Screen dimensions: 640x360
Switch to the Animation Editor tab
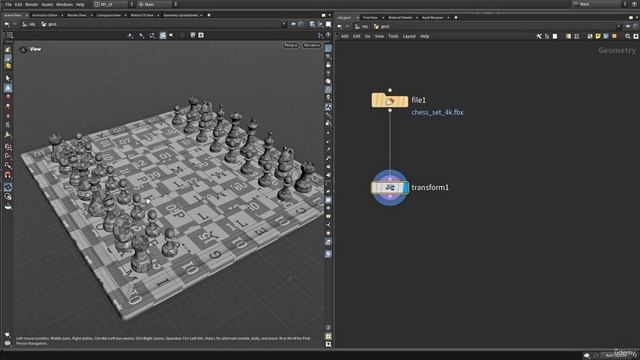(x=44, y=15)
